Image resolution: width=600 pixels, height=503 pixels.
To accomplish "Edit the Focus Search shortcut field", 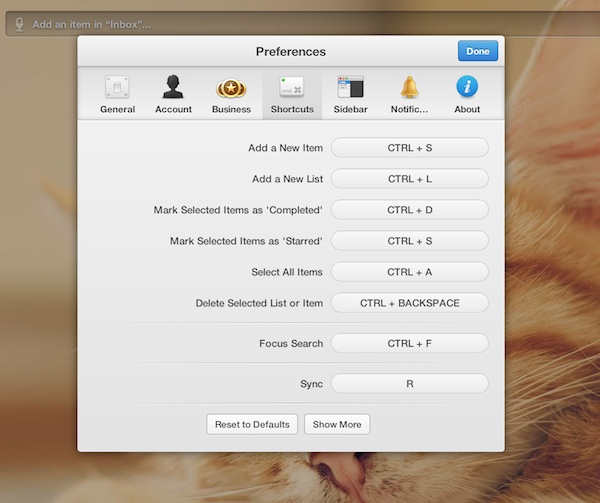I will [410, 343].
